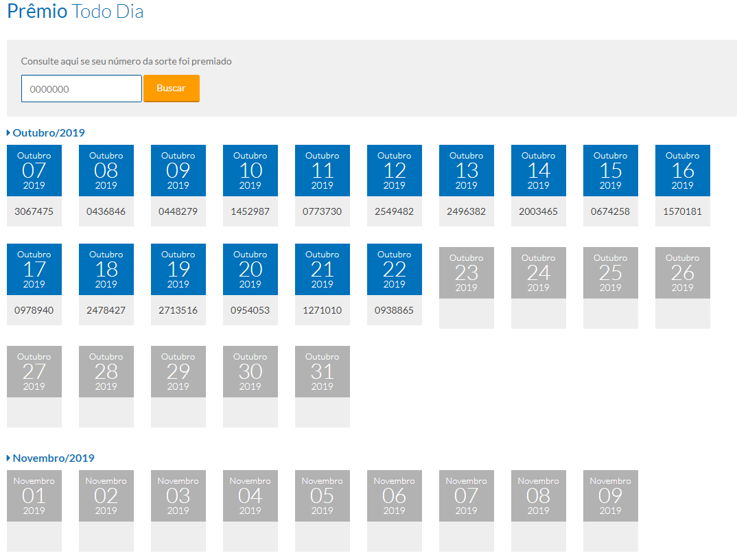Select the Novembro 05 2019 date tile
The height and width of the screenshot is (560, 737).
click(x=323, y=496)
